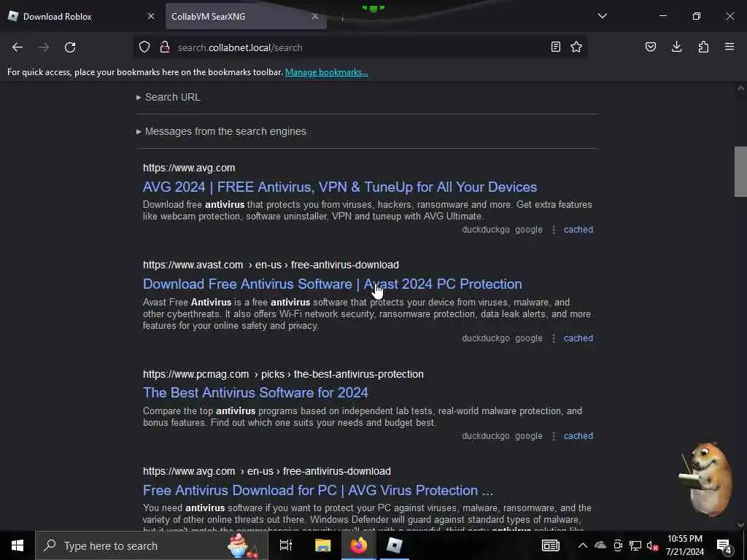
Task: Click the taskbar search box
Action: (x=152, y=545)
